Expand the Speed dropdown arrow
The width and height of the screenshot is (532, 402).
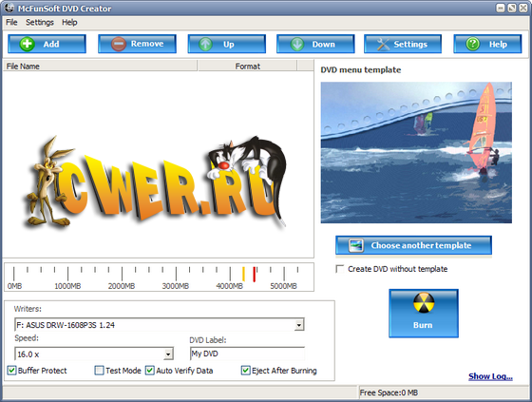[x=168, y=354]
